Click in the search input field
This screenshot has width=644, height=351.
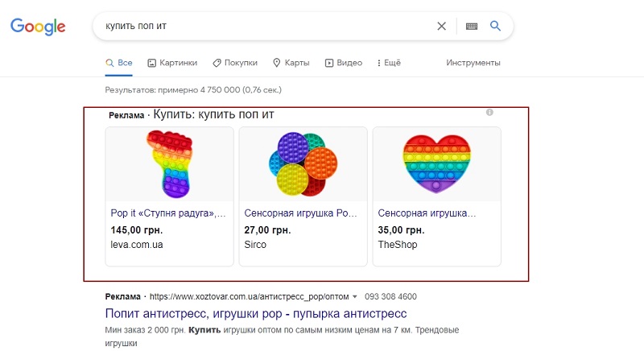(267, 26)
